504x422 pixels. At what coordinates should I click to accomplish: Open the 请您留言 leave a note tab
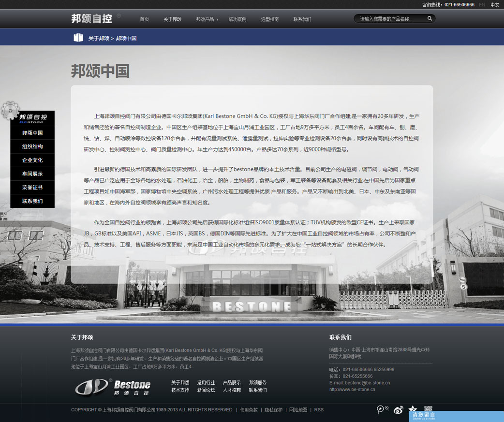pyautogui.click(x=456, y=416)
